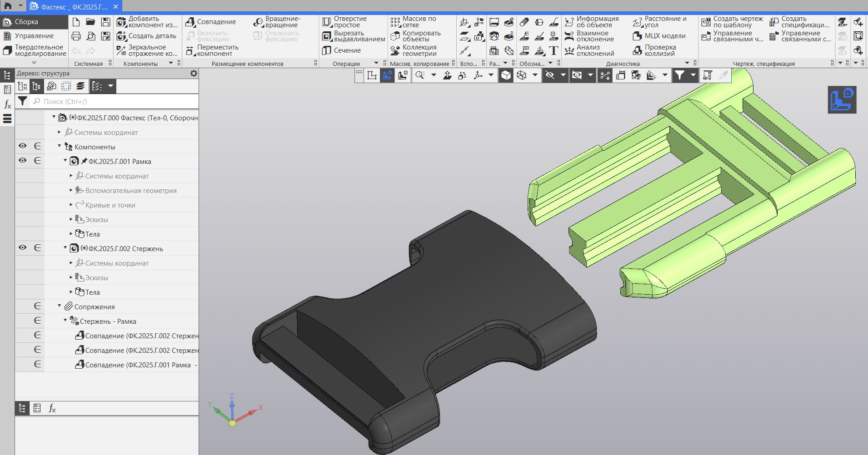868x455 pixels.
Task: Click Создать деталь button
Action: [147, 36]
